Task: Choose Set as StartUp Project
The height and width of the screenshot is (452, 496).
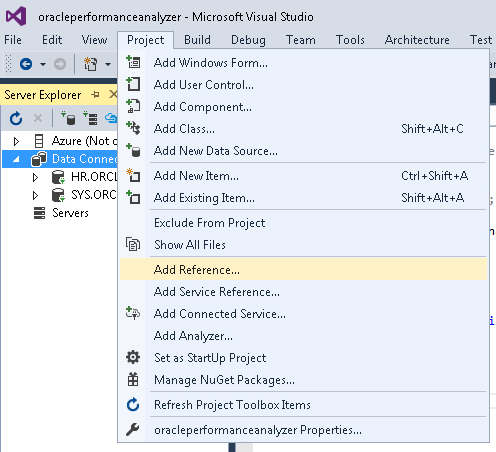Action: coord(303,358)
